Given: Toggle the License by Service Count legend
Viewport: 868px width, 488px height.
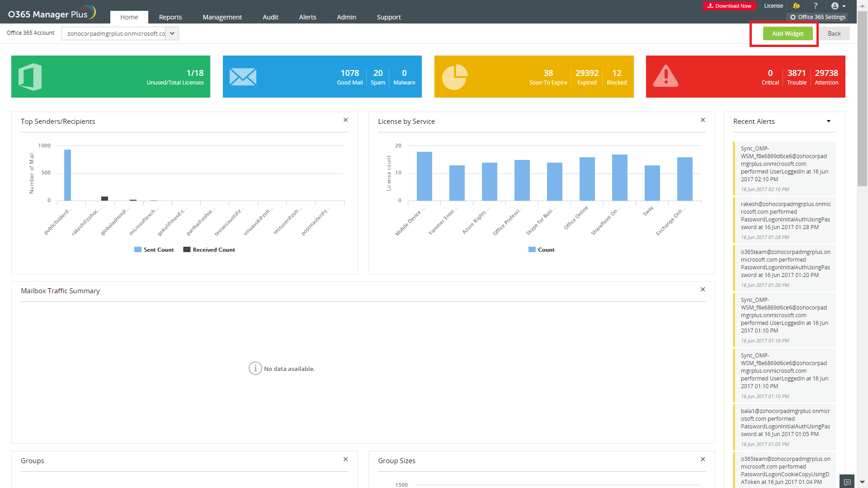Looking at the screenshot, I should point(542,250).
